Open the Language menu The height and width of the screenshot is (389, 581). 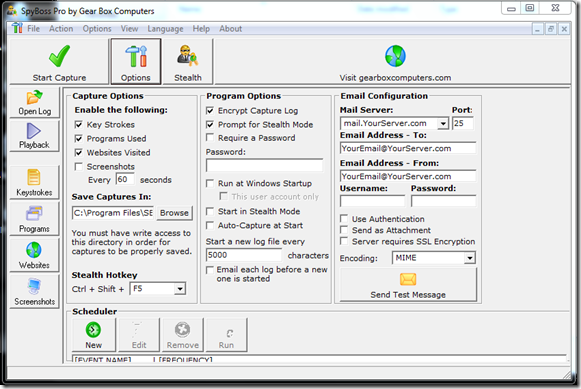[165, 29]
